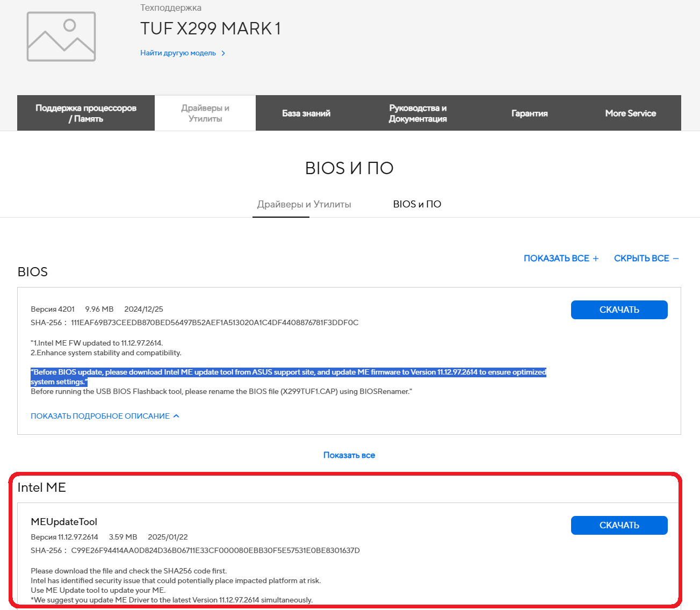
Task: Collapse 'ПОКАЗАТЬ ПОДРОБНОЕ ОПИСАНИЕ' for BIOS
Action: coord(105,416)
